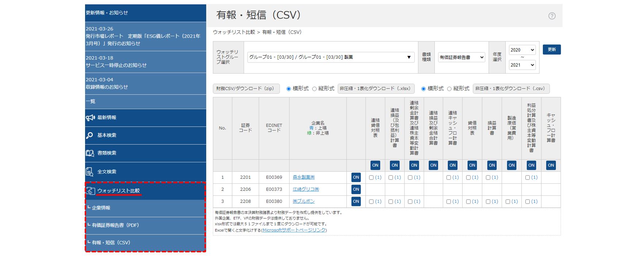644x256 pixels.
Task: Toggle ON button for 森永製菓 row
Action: click(356, 177)
